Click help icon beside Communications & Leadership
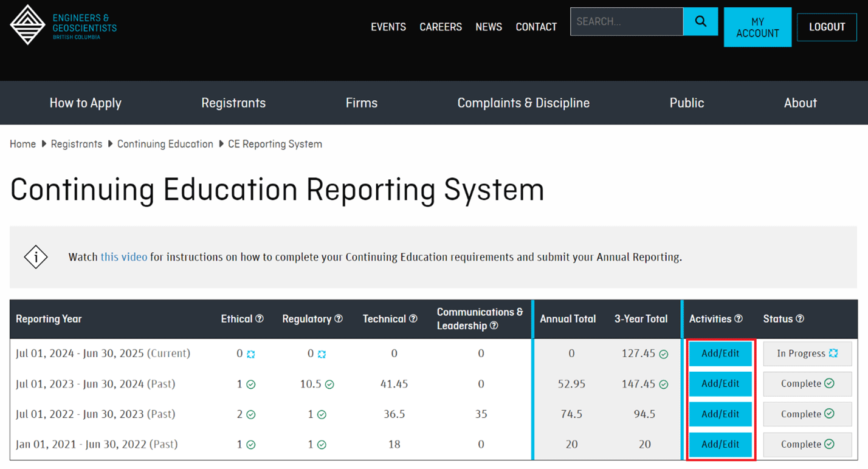The width and height of the screenshot is (868, 469). click(494, 326)
